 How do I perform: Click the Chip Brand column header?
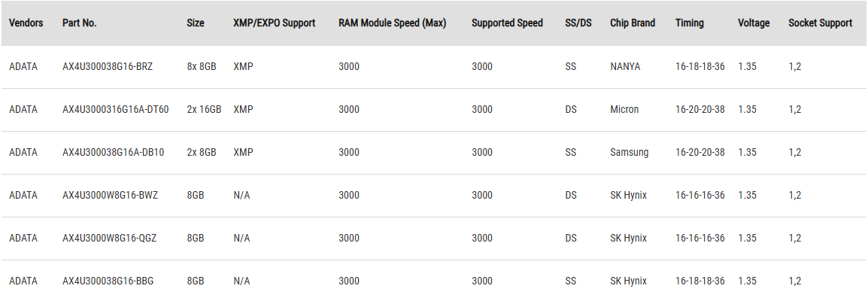[x=633, y=23]
